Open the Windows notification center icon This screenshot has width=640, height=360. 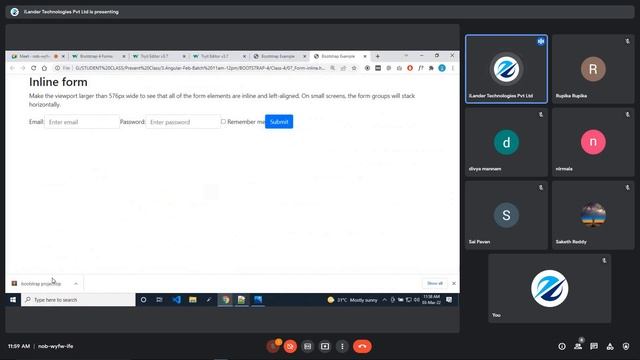tap(449, 300)
